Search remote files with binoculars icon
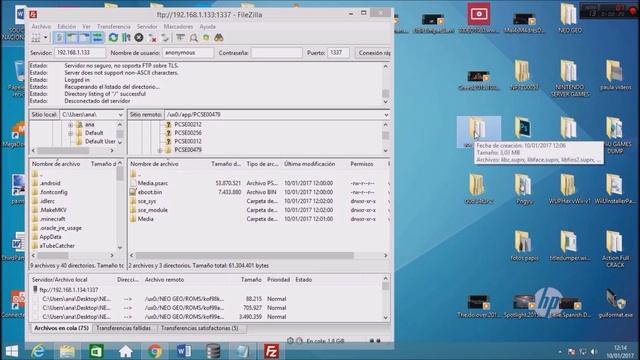This screenshot has height=360, width=640. click(219, 38)
